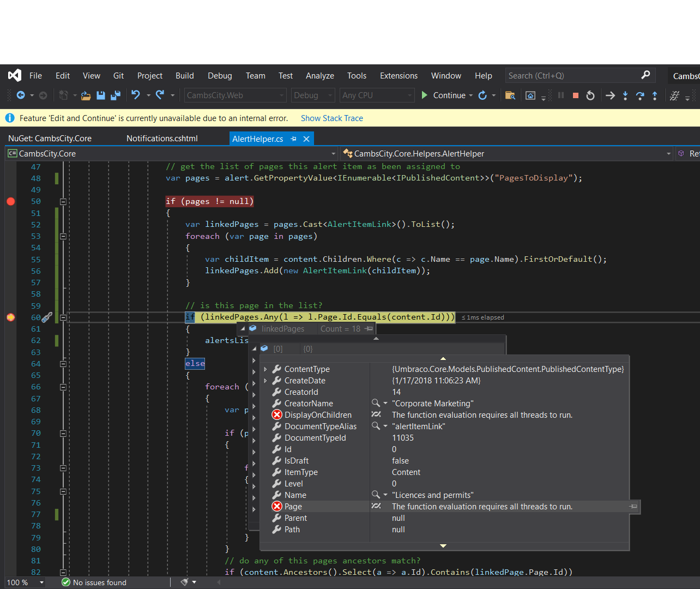
Task: Open the Debug menu
Action: (x=220, y=76)
